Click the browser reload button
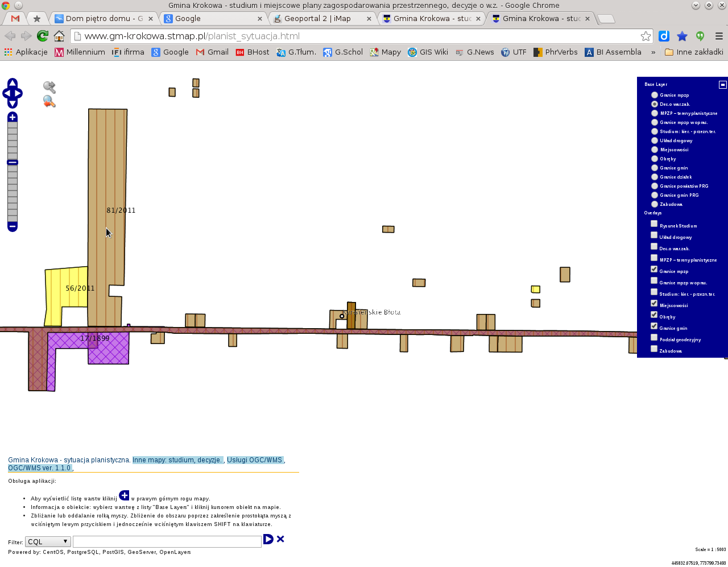728x567 pixels. (x=42, y=36)
